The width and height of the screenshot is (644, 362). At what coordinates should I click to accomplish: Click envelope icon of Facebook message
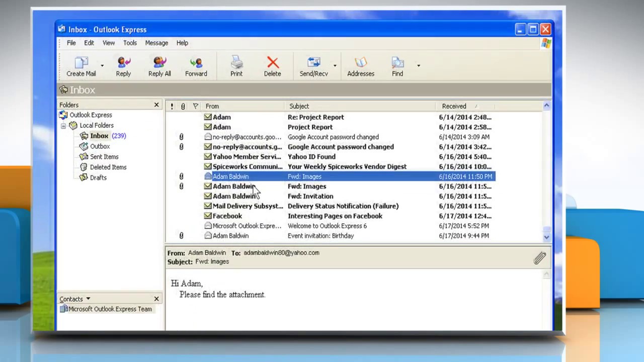(x=208, y=216)
